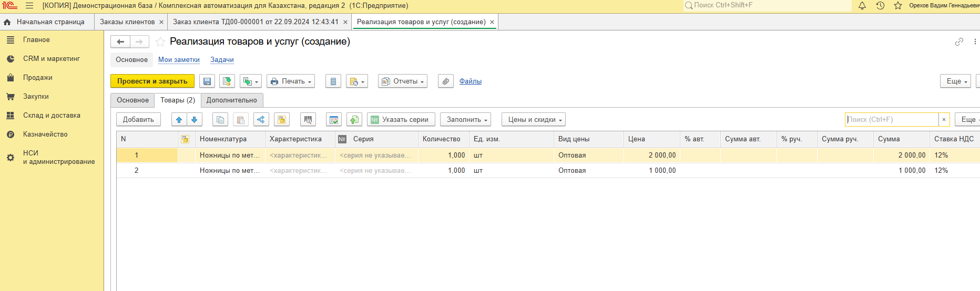Open notifications bell icon
Screen dimensions: 980x291
(862, 6)
